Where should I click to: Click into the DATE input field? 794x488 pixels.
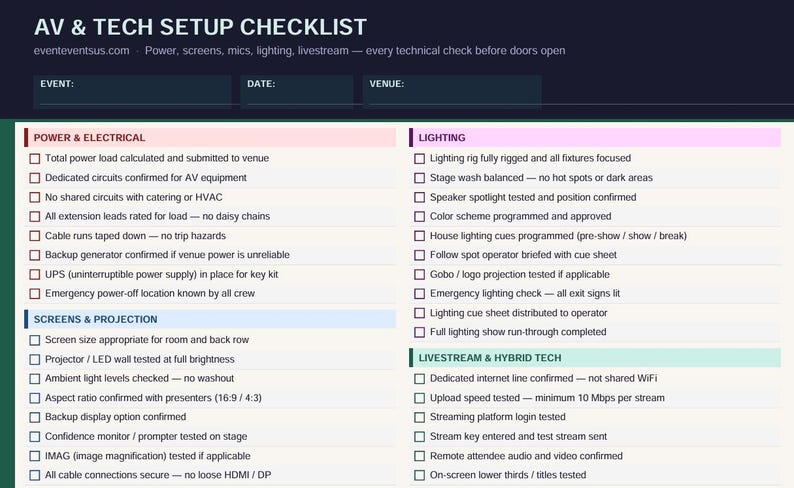(297, 92)
